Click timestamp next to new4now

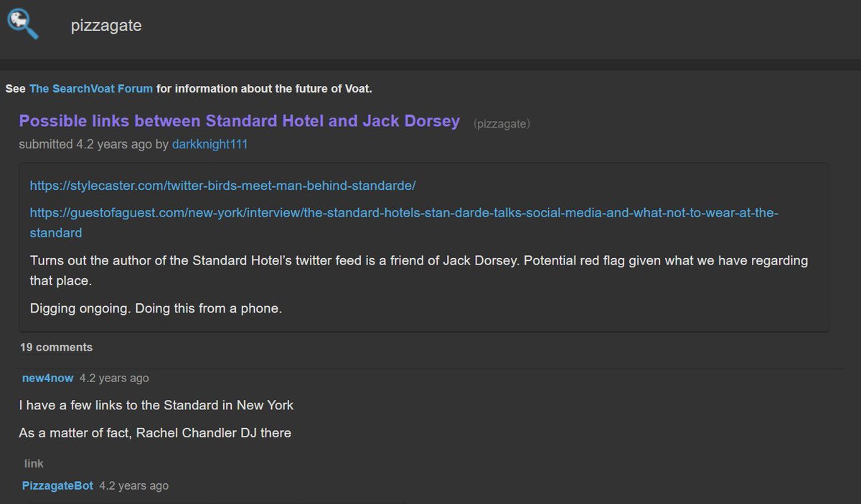(x=114, y=378)
